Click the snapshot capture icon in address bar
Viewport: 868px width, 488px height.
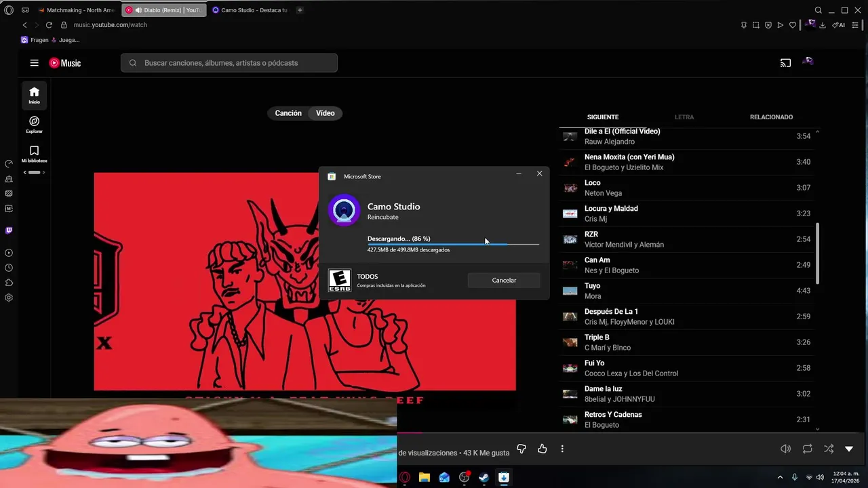tap(756, 25)
